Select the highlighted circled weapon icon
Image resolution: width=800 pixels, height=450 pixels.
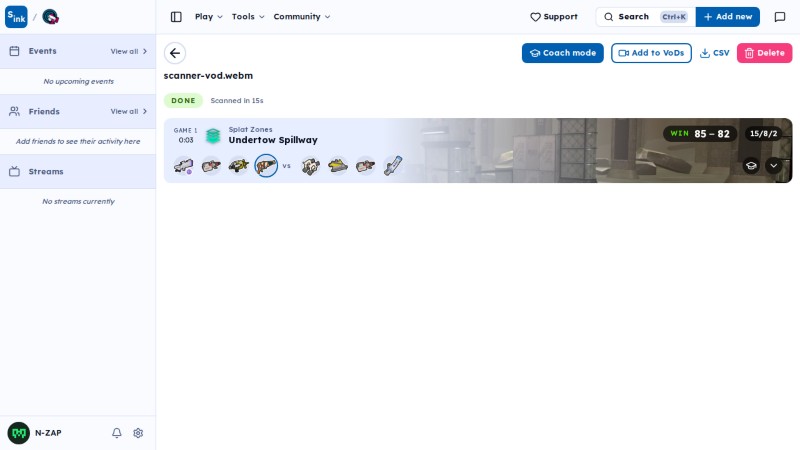click(266, 166)
